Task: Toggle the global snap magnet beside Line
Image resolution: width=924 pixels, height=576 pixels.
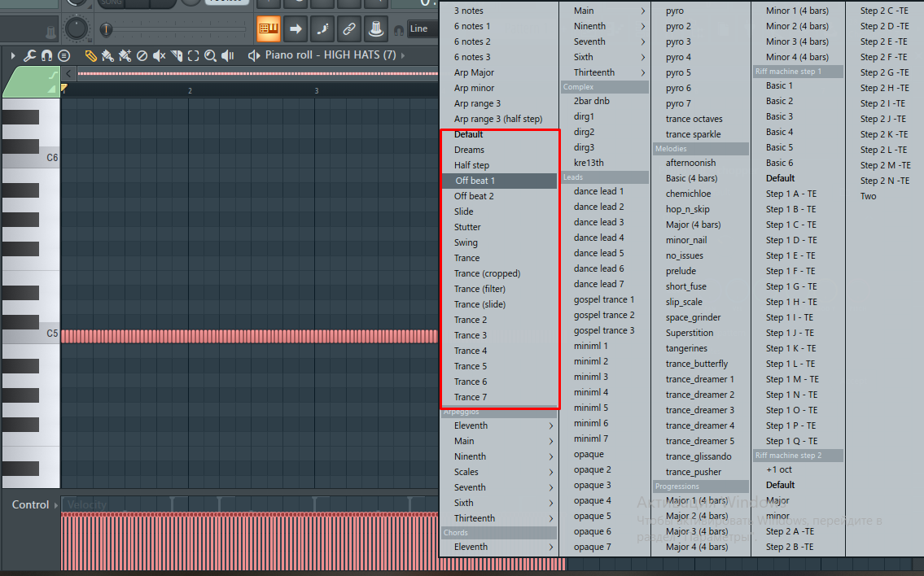Action: (399, 29)
